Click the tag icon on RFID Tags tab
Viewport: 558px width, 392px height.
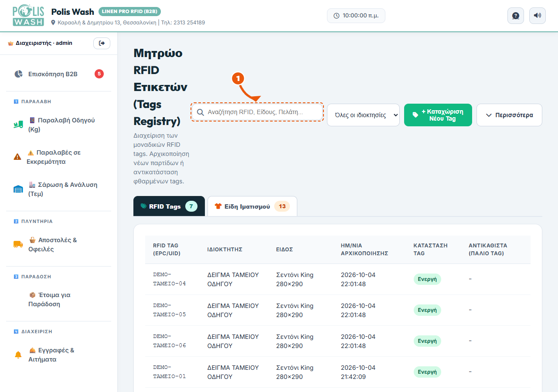coord(143,206)
